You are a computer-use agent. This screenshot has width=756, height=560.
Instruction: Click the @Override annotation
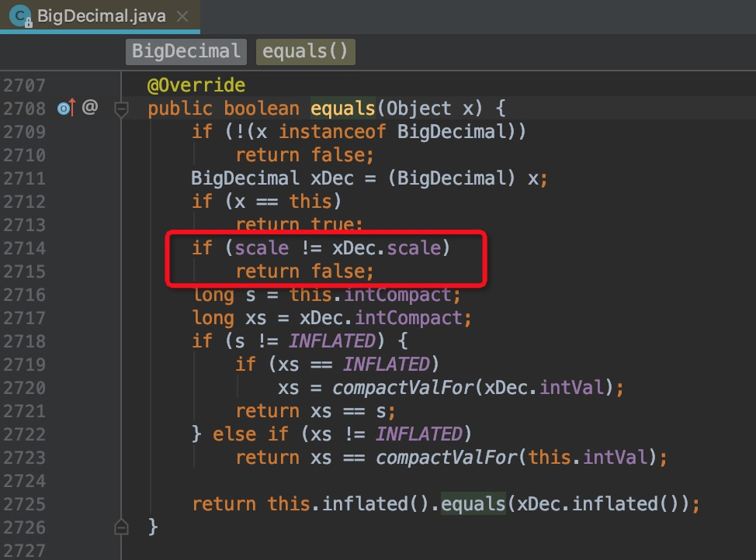[196, 85]
